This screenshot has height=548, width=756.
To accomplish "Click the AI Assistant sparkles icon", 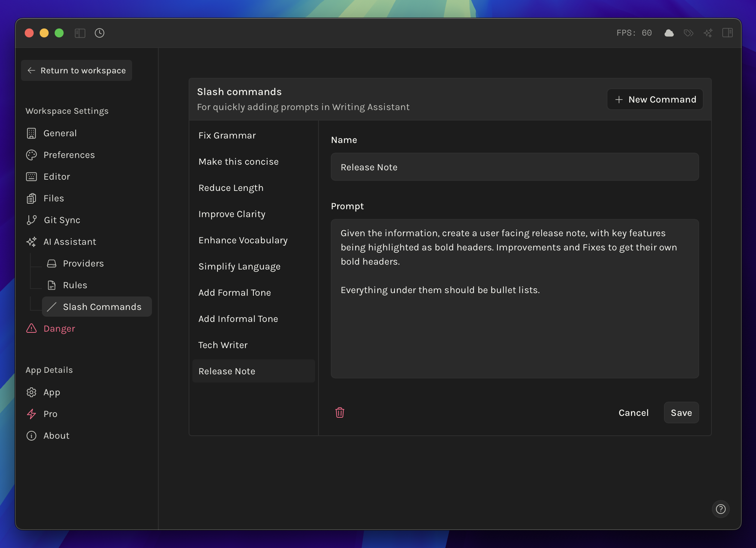I will pos(31,242).
